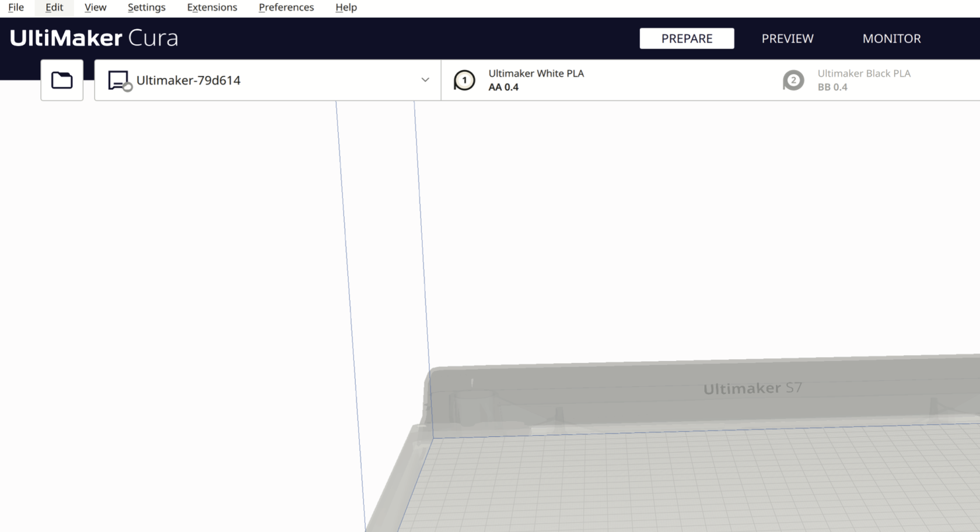Switch to the MONITOR stage
Viewport: 980px width, 532px height.
tap(891, 38)
